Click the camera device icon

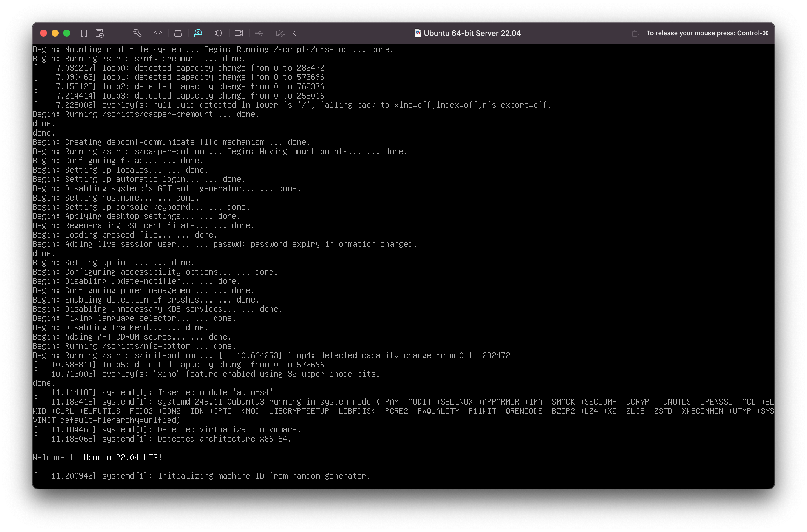239,33
